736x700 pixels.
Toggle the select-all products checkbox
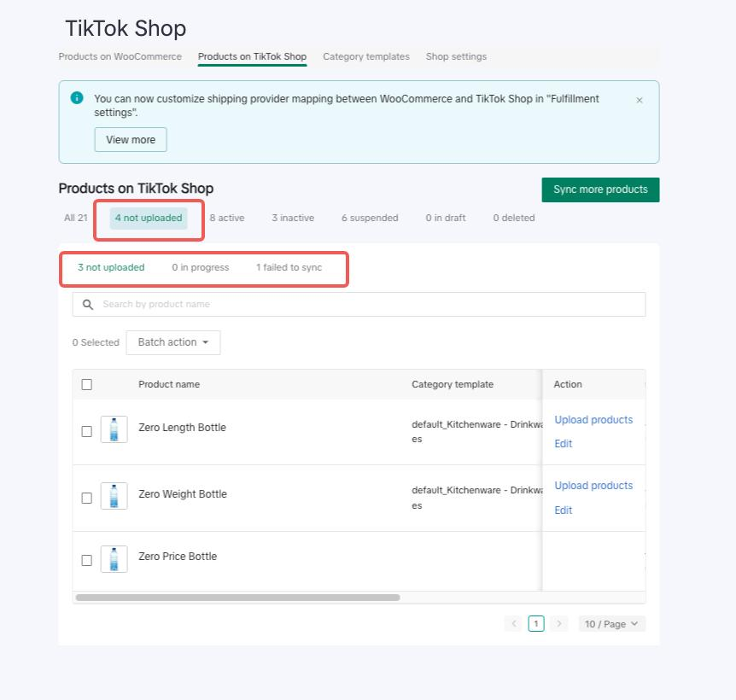[x=87, y=384]
